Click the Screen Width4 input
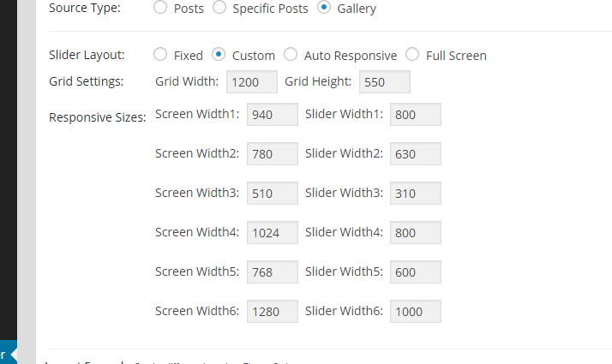The width and height of the screenshot is (612, 364). point(272,233)
